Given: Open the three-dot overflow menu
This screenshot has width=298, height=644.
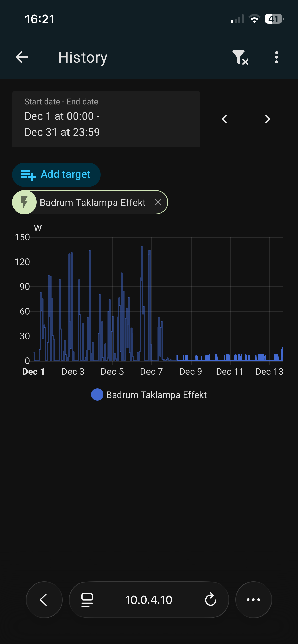Looking at the screenshot, I should pyautogui.click(x=277, y=57).
